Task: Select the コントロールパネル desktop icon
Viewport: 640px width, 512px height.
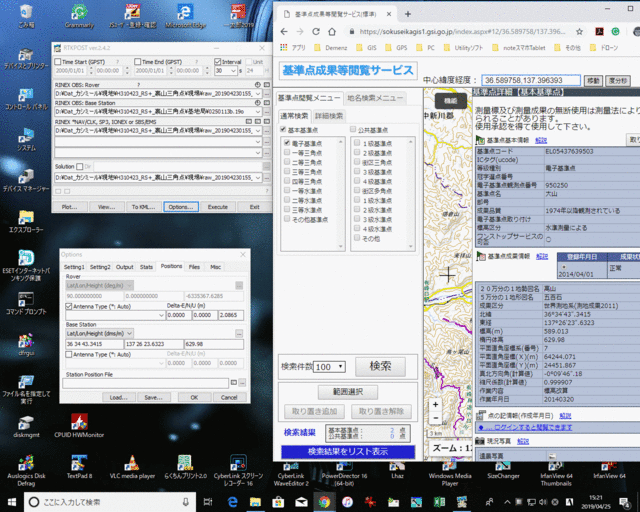Action: point(26,99)
